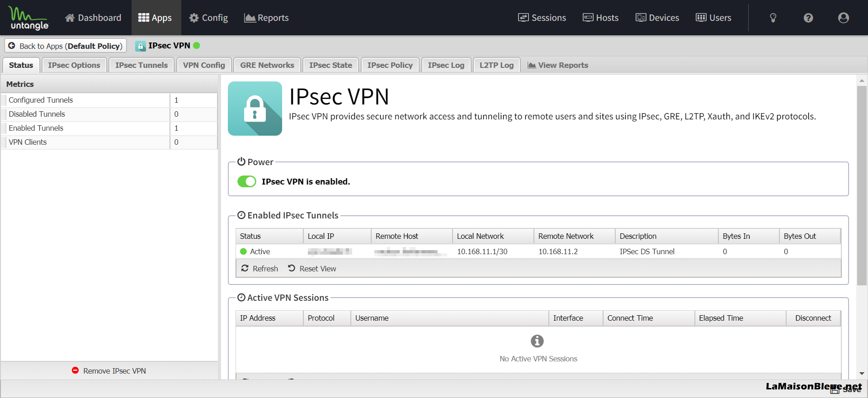The image size is (868, 398).
Task: Reset View of the tunnels grid
Action: click(x=312, y=269)
